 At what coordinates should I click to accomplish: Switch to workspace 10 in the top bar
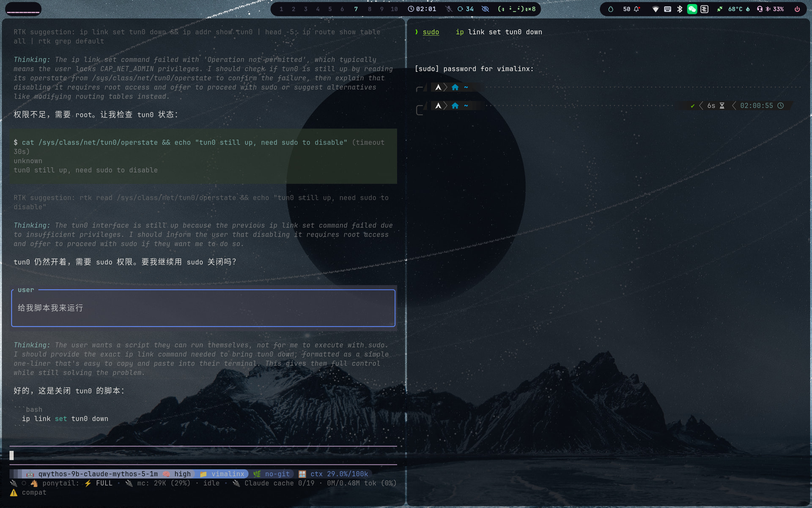pos(394,9)
